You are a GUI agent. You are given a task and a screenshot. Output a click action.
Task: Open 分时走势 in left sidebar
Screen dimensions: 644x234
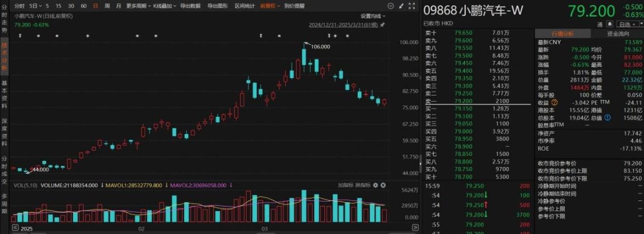pyautogui.click(x=4, y=20)
